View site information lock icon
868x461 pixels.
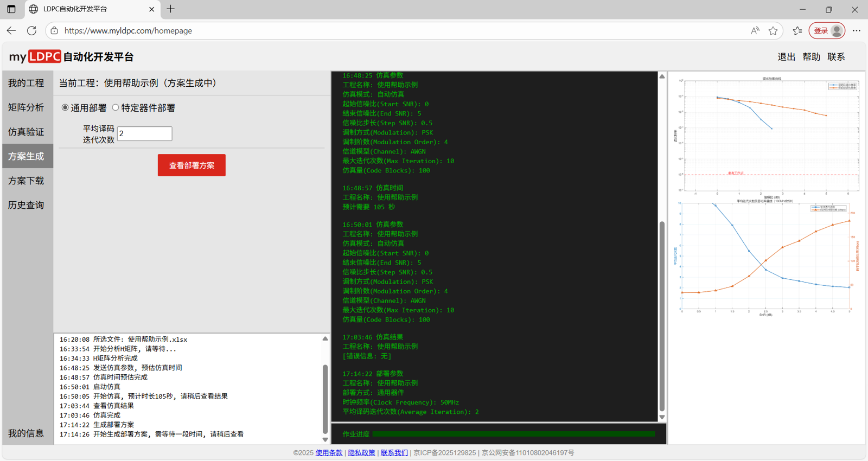[x=54, y=31]
